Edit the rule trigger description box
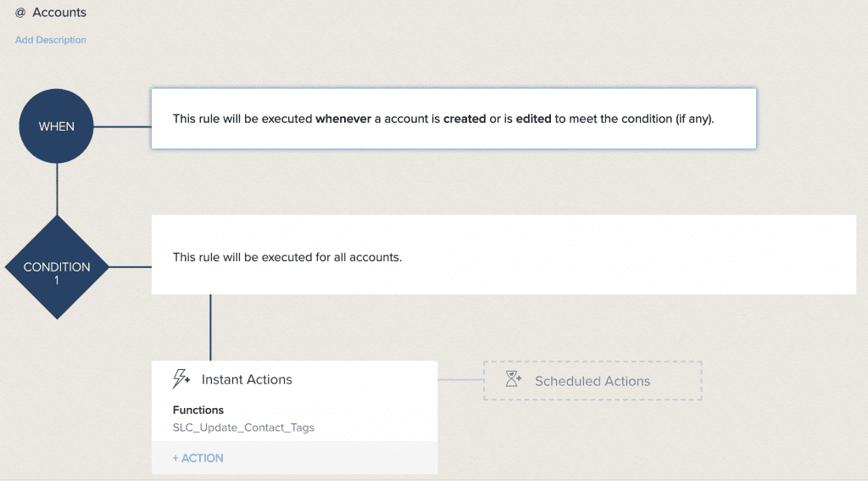The image size is (868, 481). [x=454, y=119]
